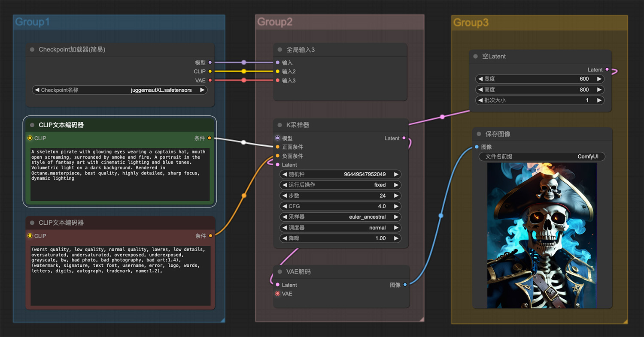Viewport: 644px width, 337px height.
Task: Decrease 宽度 with its left arrow
Action: [481, 79]
